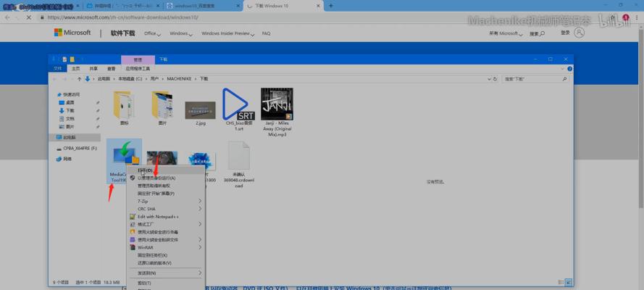Expand Windows Insider Preview menu
The height and width of the screenshot is (290, 644).
click(x=227, y=33)
